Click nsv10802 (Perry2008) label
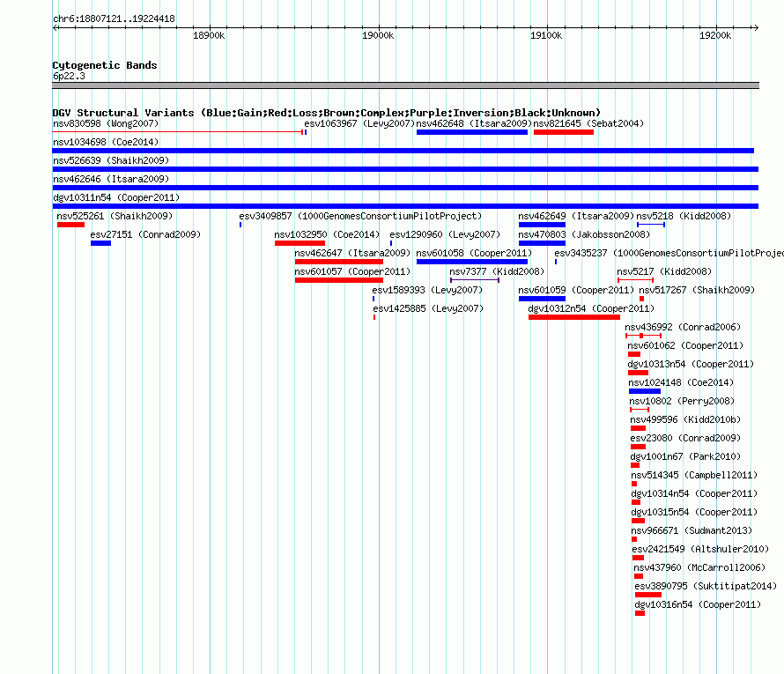Viewport: 784px width, 674px height. tap(682, 401)
